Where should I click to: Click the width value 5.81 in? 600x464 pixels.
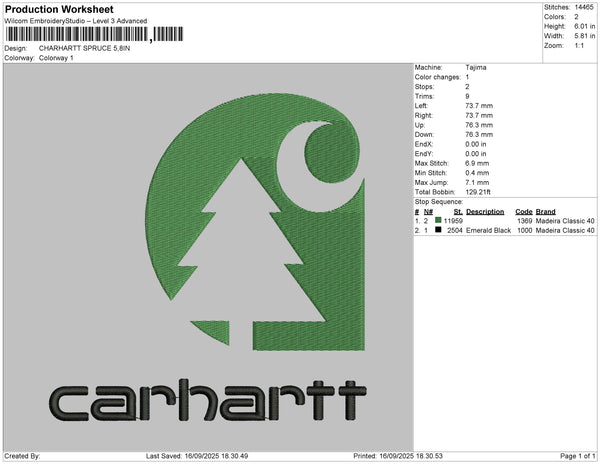[584, 36]
